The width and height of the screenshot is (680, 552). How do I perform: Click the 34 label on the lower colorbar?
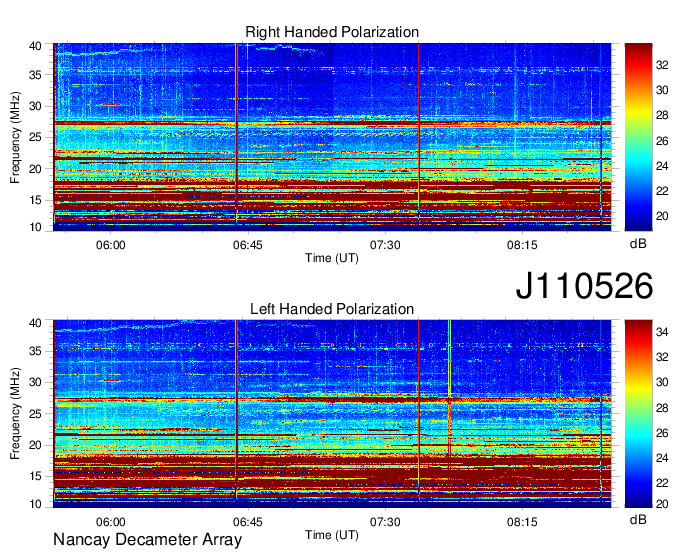662,332
